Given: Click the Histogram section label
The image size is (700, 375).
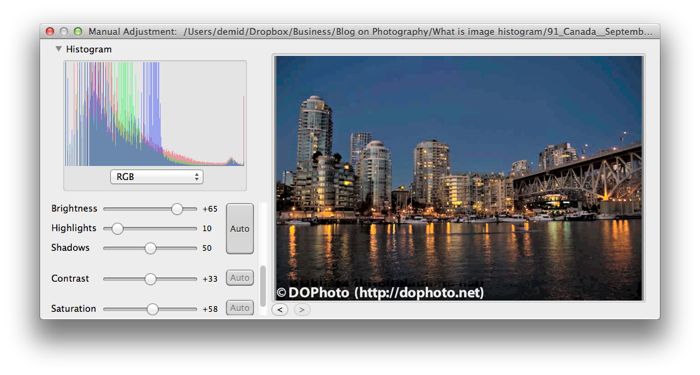Looking at the screenshot, I should click(x=89, y=49).
